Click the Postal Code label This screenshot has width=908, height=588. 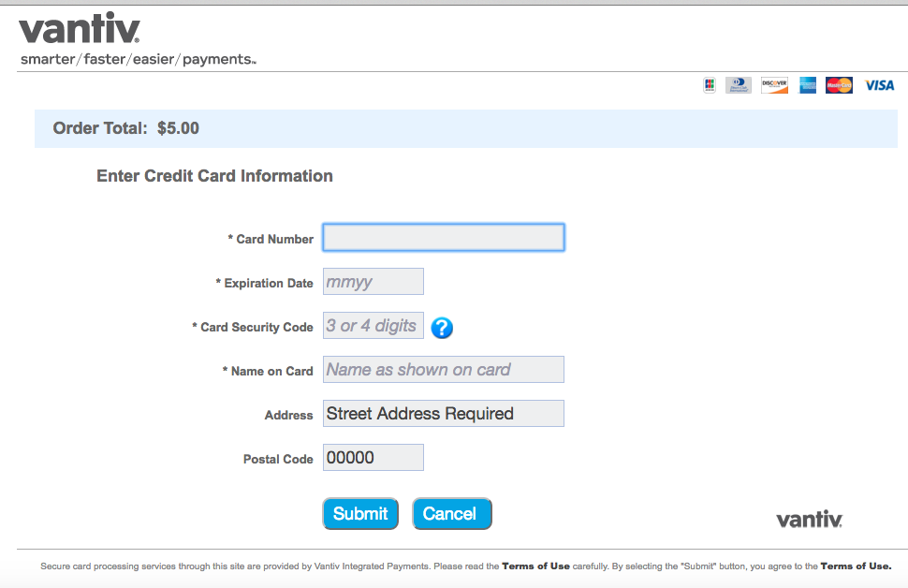278,460
